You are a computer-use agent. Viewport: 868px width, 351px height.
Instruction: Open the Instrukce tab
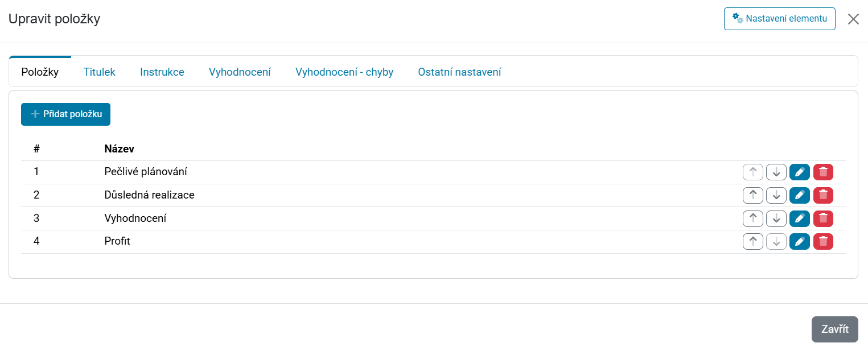click(x=162, y=72)
